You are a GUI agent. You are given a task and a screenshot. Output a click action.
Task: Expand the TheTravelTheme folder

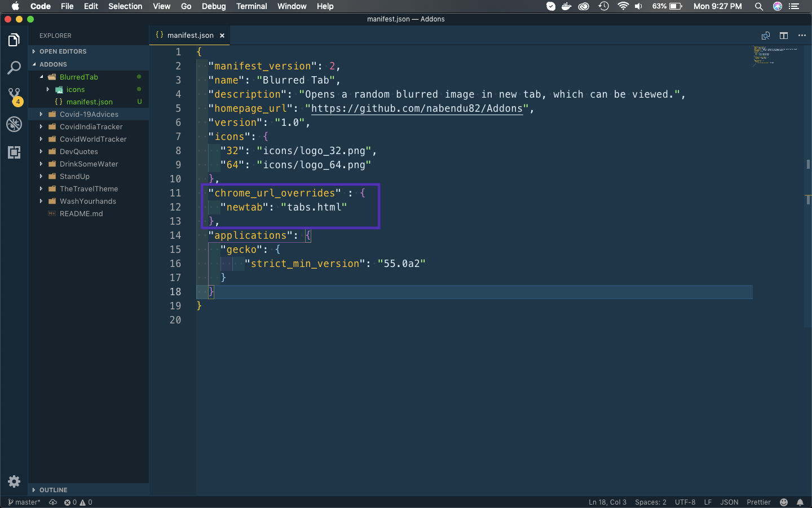(x=89, y=189)
